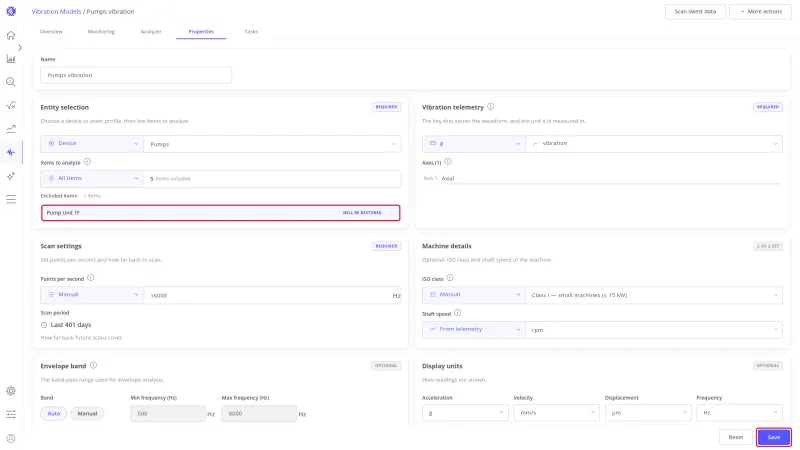This screenshot has height=450, width=800.
Task: Edit the Axis 1 Axial field
Action: click(x=610, y=179)
